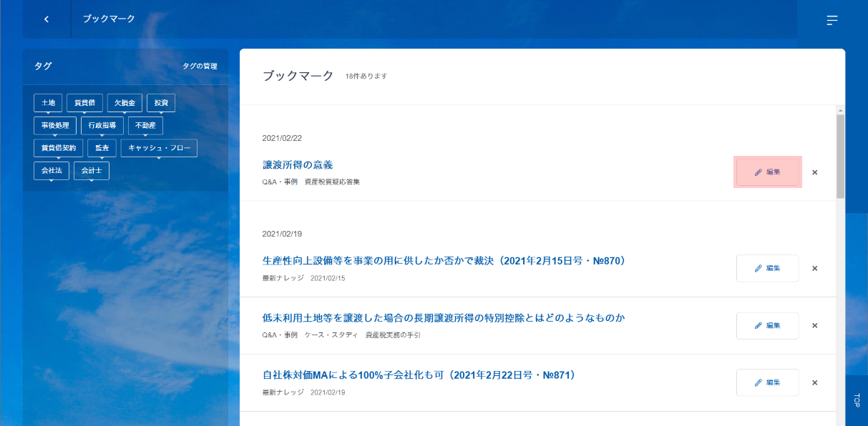868x426 pixels.
Task: Click the bookmark list vertical scrollbar thumb
Action: [840, 156]
